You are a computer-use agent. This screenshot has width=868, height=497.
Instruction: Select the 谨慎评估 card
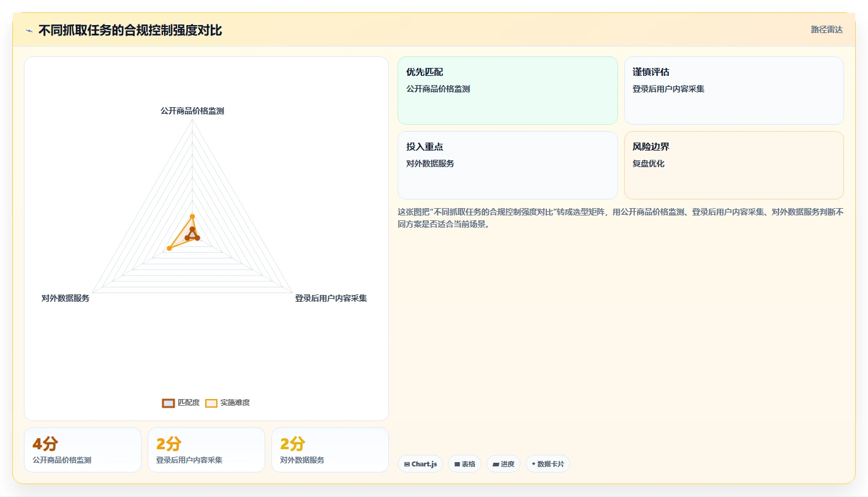(734, 91)
